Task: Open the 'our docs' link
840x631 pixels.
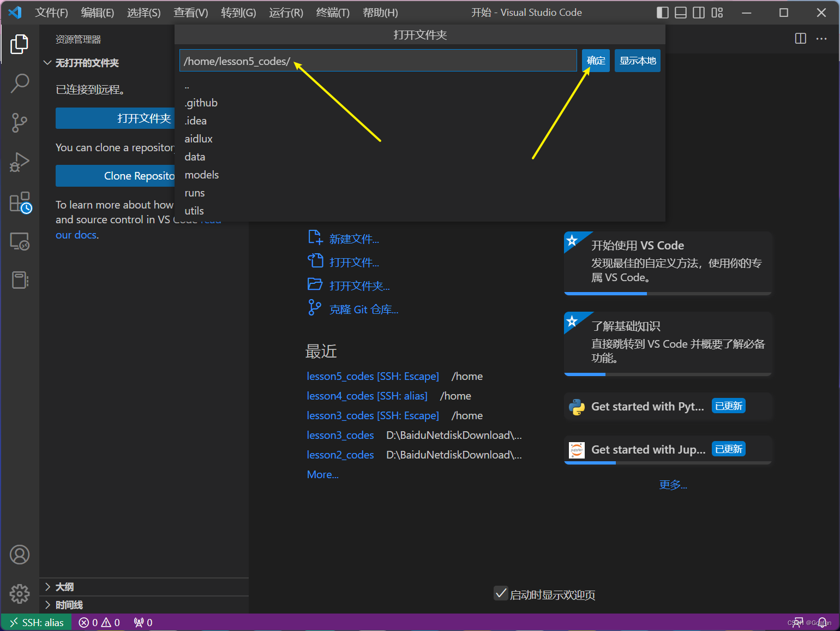Action: (76, 235)
